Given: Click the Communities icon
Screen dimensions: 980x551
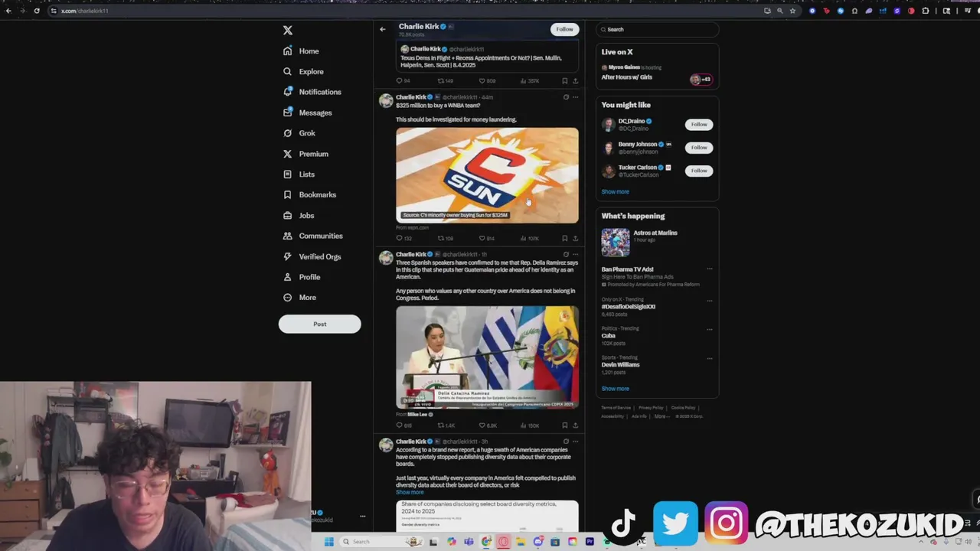Looking at the screenshot, I should point(288,236).
